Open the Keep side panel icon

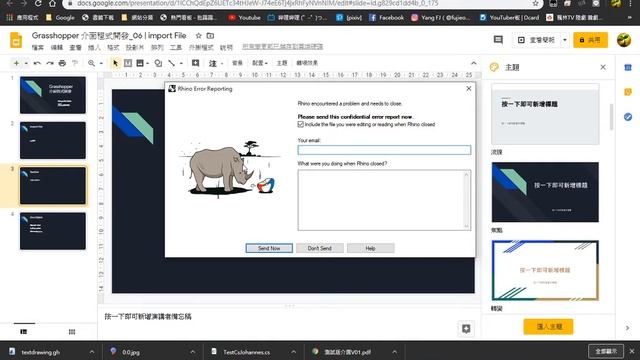click(x=628, y=92)
